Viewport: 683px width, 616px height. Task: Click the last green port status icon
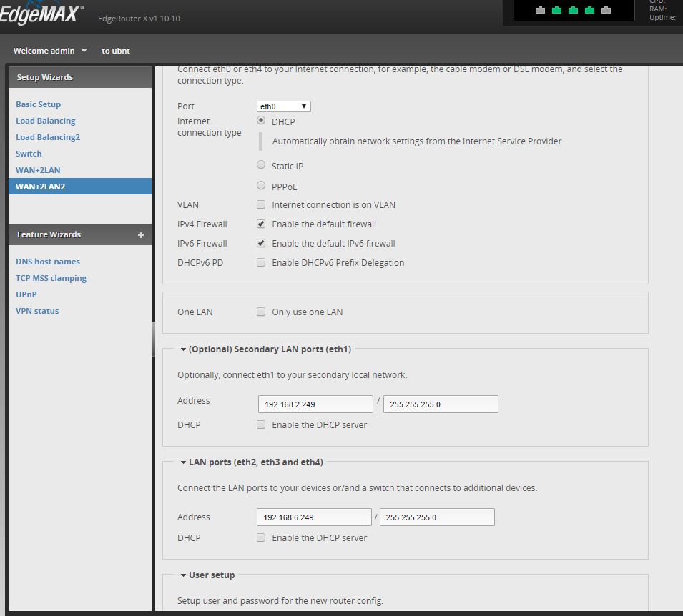[x=590, y=10]
